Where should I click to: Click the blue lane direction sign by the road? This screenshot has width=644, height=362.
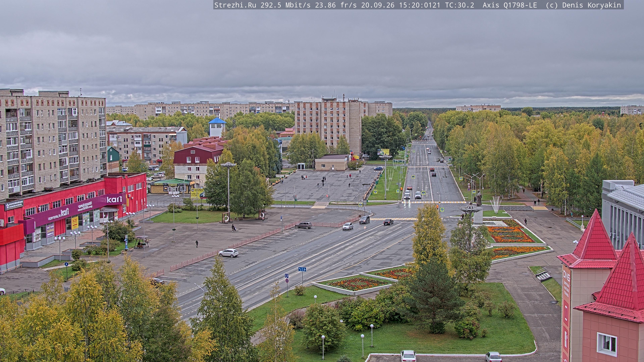tap(302, 269)
